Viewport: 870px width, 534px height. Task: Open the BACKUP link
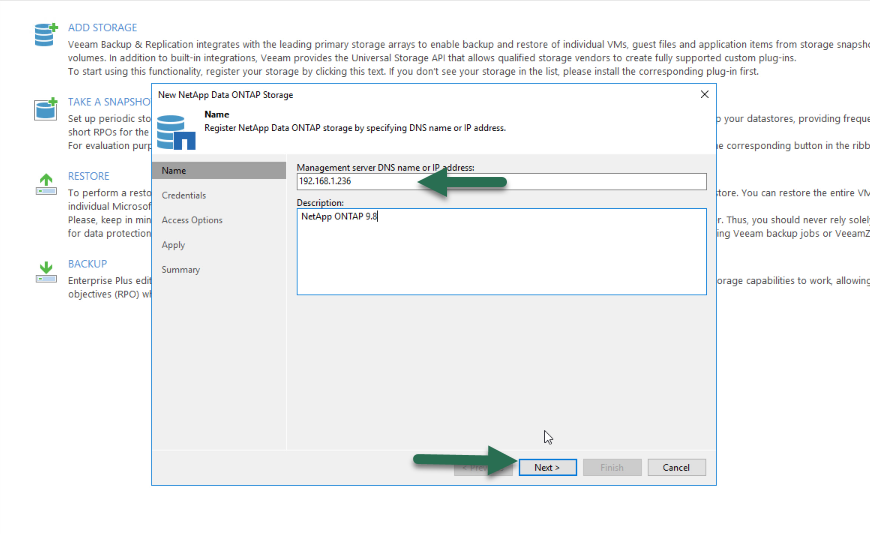tap(88, 264)
